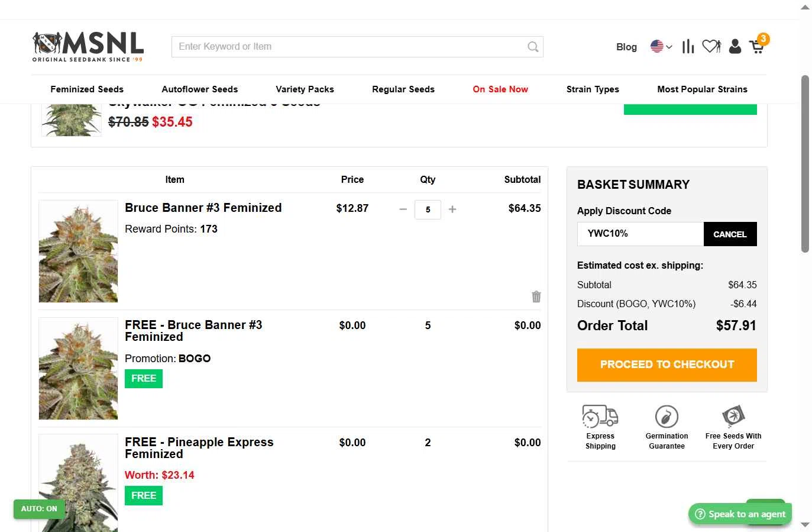Click the quantity field showing 5
The image size is (812, 532).
click(x=428, y=209)
